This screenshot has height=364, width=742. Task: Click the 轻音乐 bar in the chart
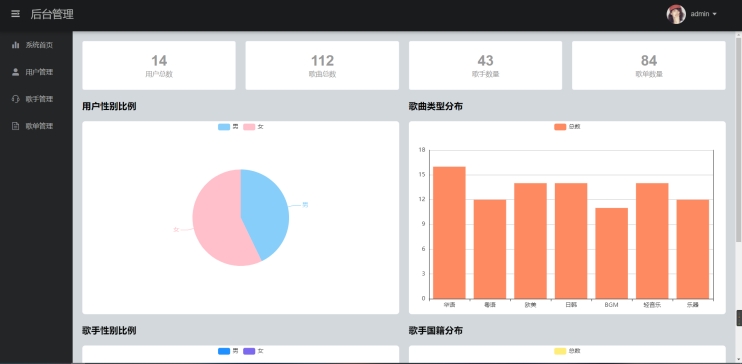click(x=652, y=241)
